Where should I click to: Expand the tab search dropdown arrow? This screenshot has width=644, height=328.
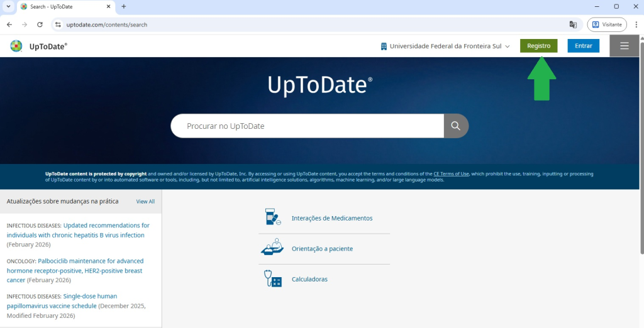[8, 6]
